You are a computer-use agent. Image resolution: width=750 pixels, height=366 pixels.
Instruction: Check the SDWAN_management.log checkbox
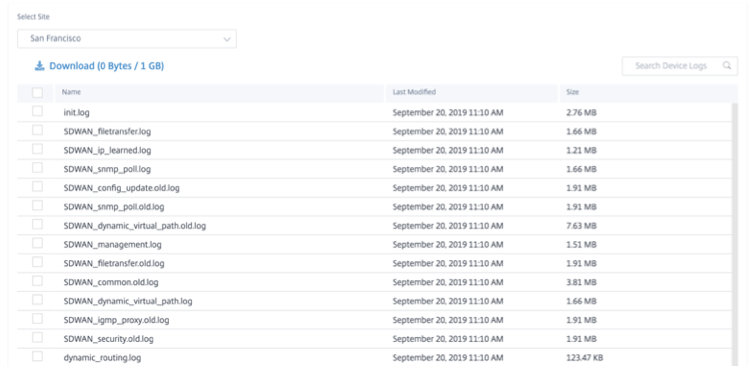pos(37,244)
